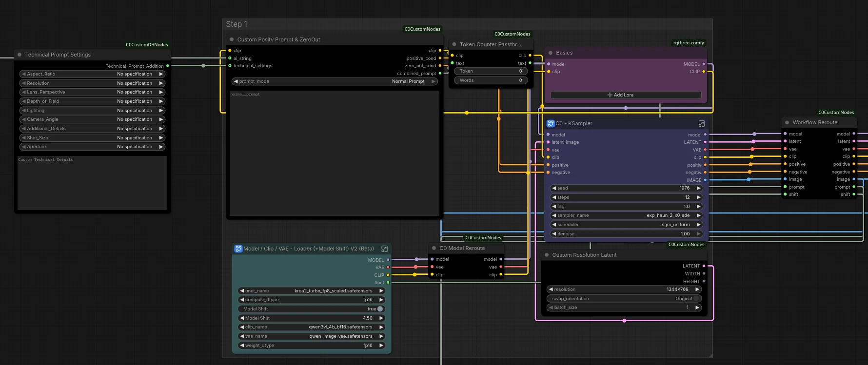Click the Custom_Technical_Details text area
This screenshot has height=365, width=868.
pyautogui.click(x=92, y=183)
